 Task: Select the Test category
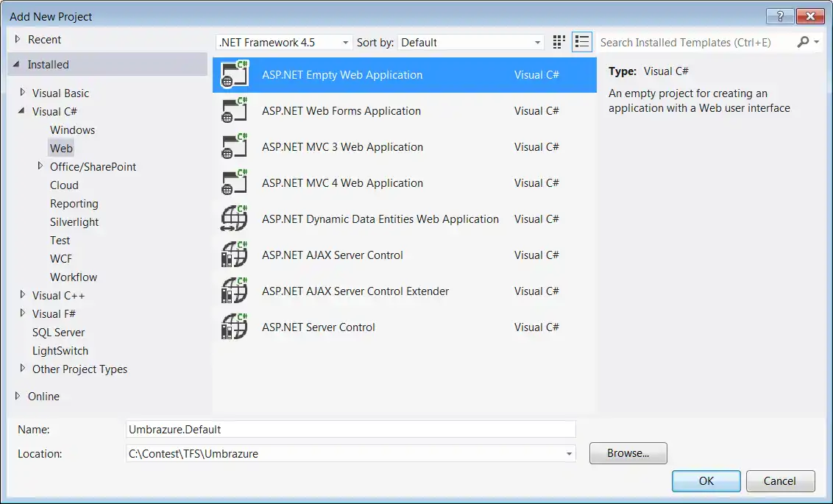tap(60, 241)
